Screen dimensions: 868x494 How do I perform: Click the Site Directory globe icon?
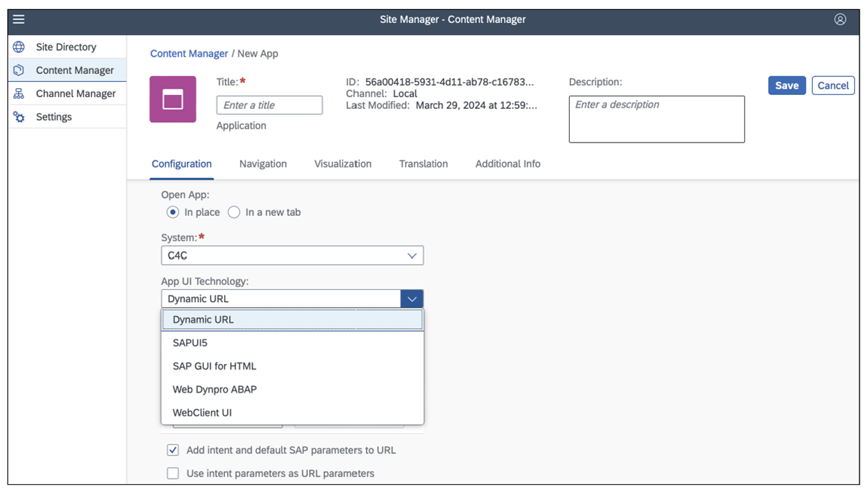click(x=19, y=48)
